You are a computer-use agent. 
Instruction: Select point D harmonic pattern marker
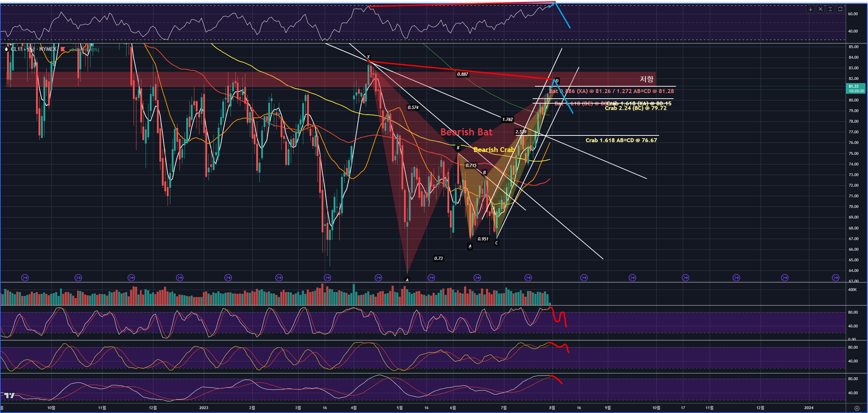[x=557, y=81]
